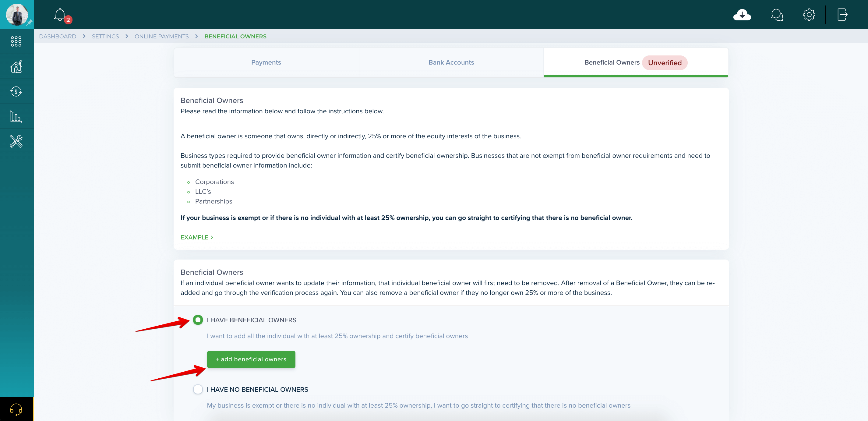
Task: Click the 'Partnerships' list item
Action: (x=213, y=201)
